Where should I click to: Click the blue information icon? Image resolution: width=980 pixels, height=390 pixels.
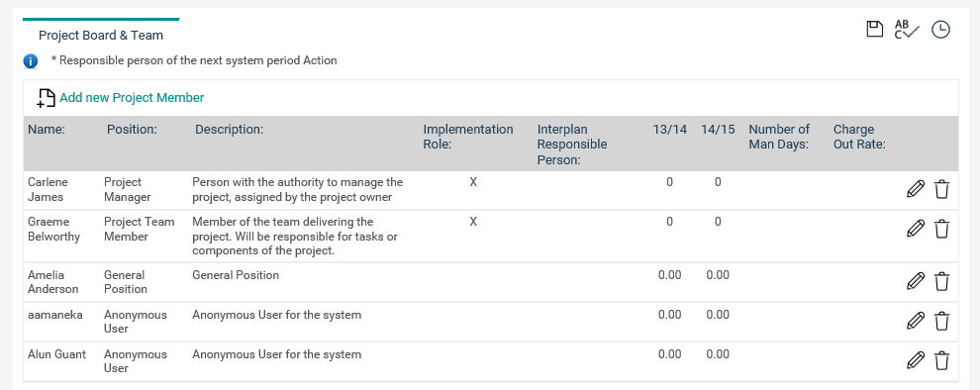(x=31, y=61)
